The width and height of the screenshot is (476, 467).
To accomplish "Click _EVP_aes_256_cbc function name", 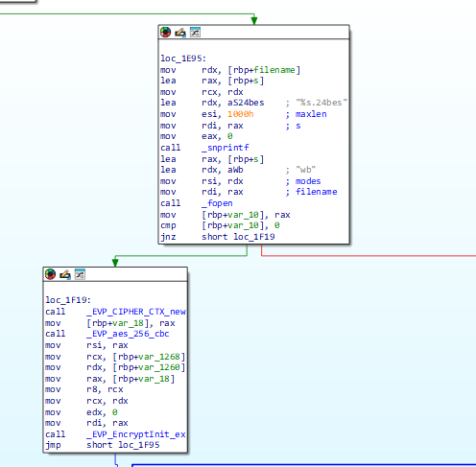I will click(128, 334).
